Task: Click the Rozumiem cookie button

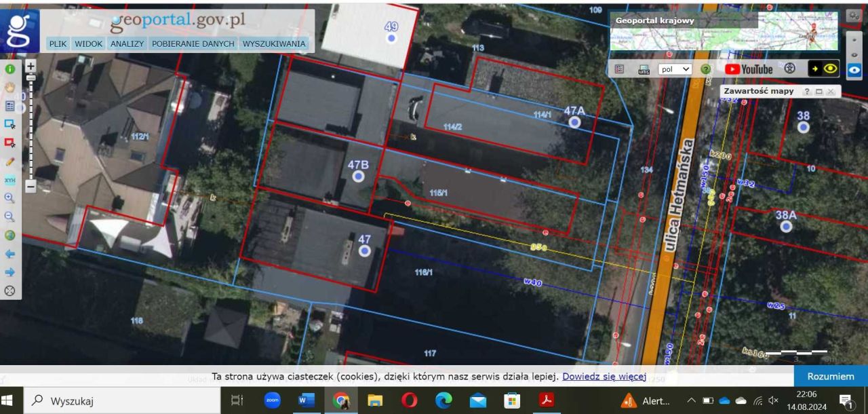Action: [831, 376]
